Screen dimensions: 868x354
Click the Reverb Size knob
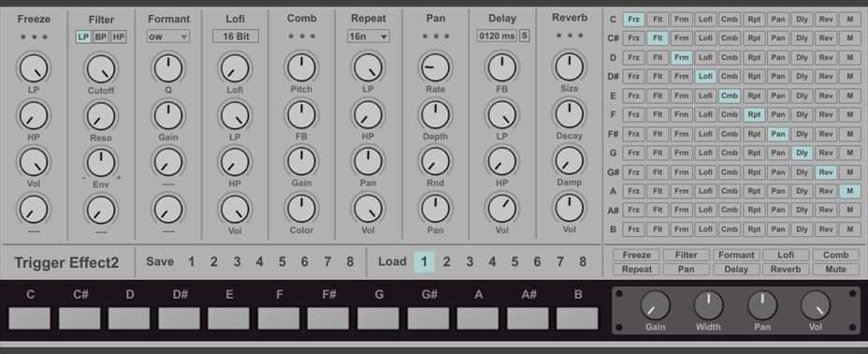coord(569,66)
